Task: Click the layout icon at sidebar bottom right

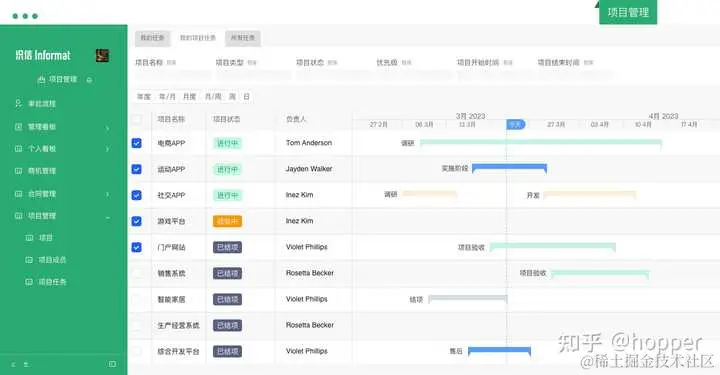Action: 112,364
